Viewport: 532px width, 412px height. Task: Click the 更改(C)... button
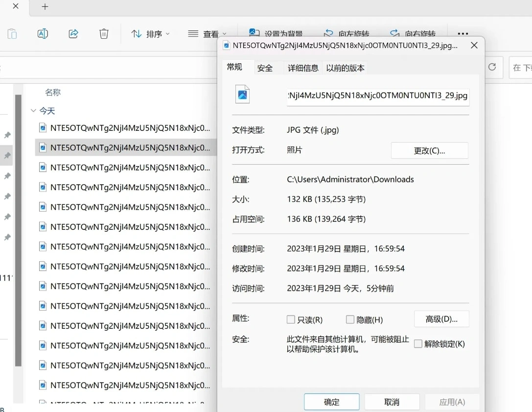[429, 151]
